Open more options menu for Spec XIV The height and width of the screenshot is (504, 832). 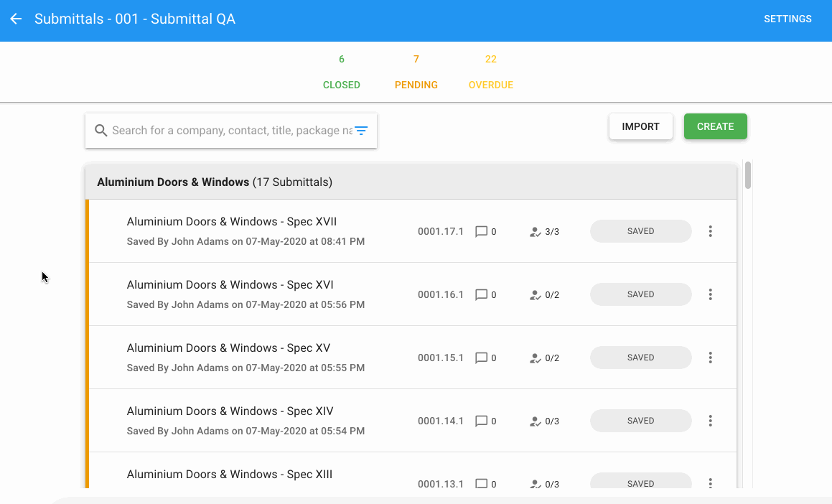click(710, 421)
